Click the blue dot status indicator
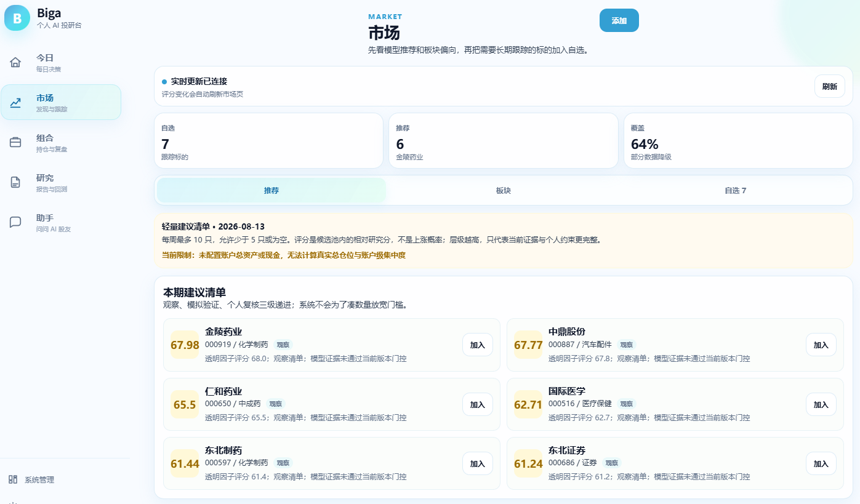The width and height of the screenshot is (860, 504). [164, 82]
